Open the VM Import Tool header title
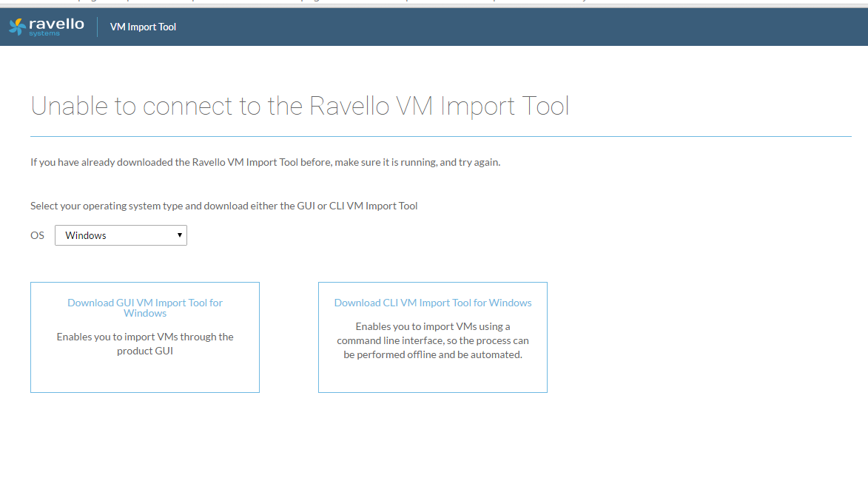This screenshot has width=868, height=495. [143, 27]
